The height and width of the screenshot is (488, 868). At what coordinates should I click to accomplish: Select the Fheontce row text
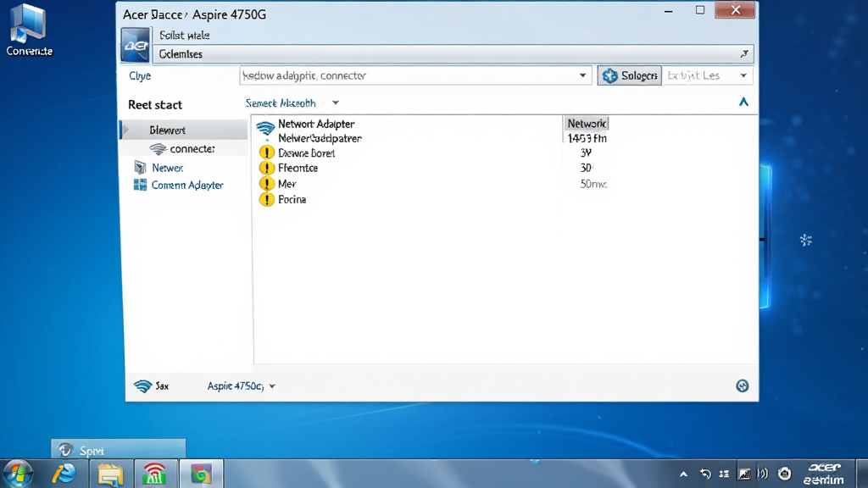point(298,169)
